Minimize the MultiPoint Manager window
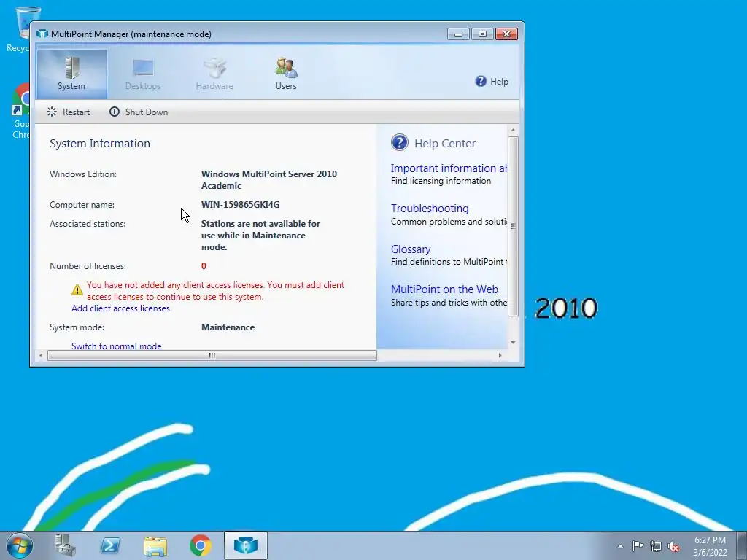The image size is (747, 560). 458,34
